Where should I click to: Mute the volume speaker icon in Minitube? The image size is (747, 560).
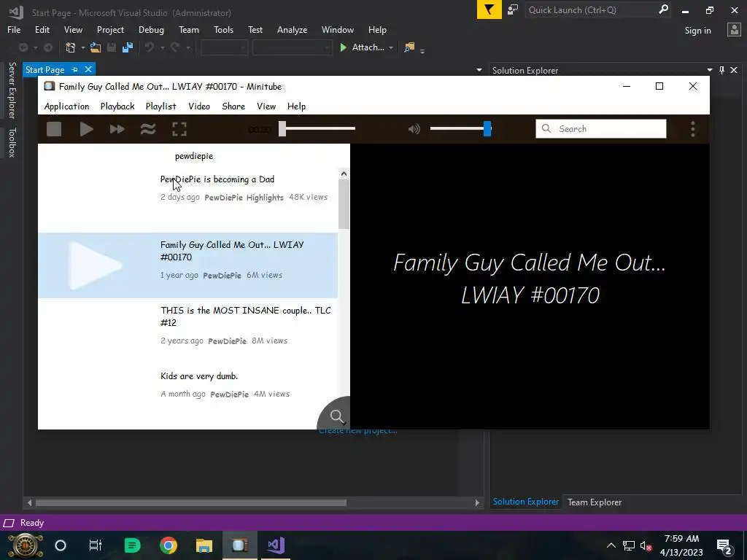pyautogui.click(x=414, y=129)
